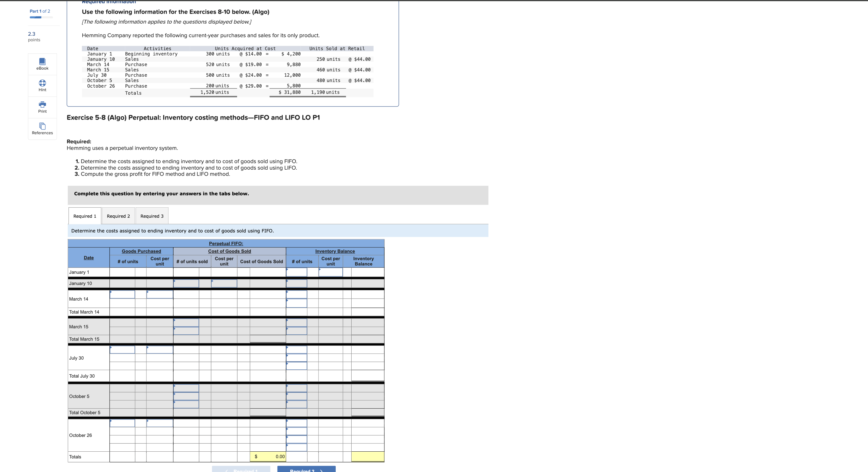Viewport: 868px width, 472px height.
Task: Open January 1 inventory units dropdown
Action: click(x=296, y=272)
